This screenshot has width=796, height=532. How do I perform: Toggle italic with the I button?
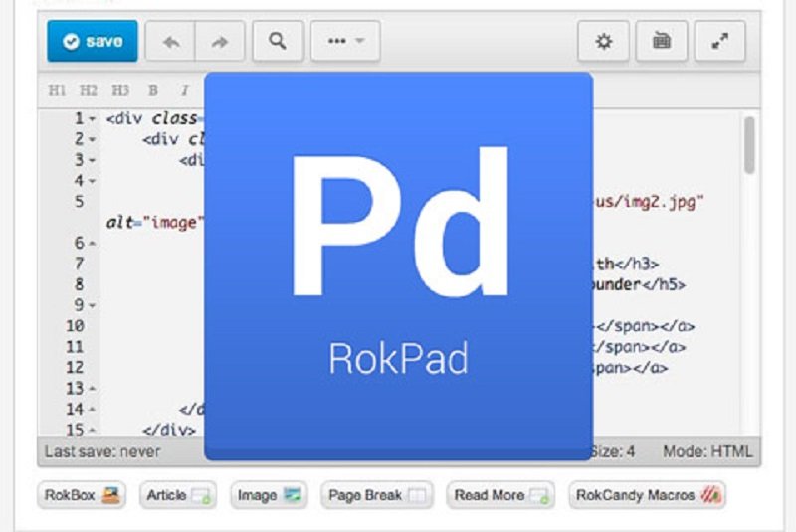coord(185,90)
